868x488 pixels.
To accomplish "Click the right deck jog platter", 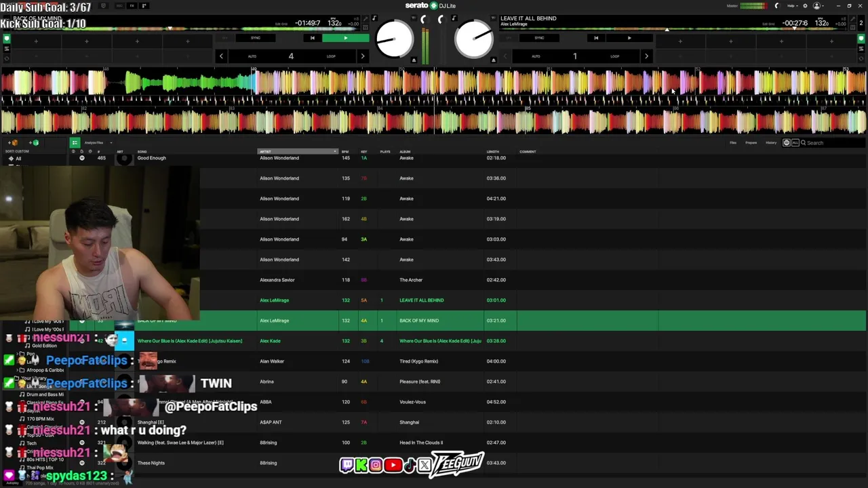I will pos(474,39).
